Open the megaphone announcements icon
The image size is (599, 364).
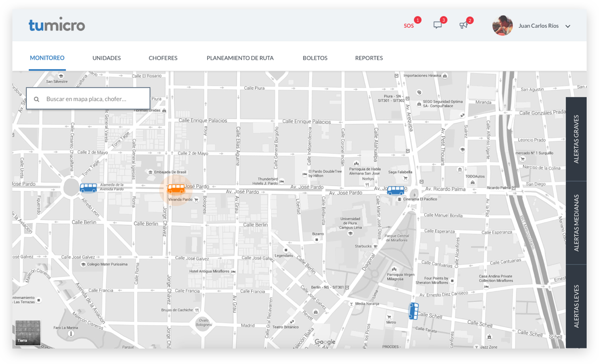coord(463,25)
